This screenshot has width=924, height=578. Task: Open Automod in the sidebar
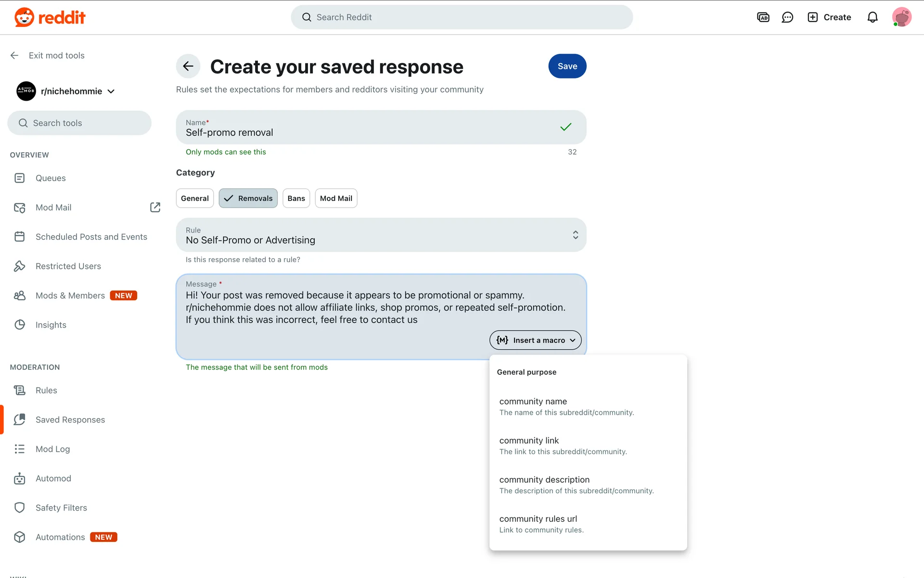pyautogui.click(x=53, y=478)
